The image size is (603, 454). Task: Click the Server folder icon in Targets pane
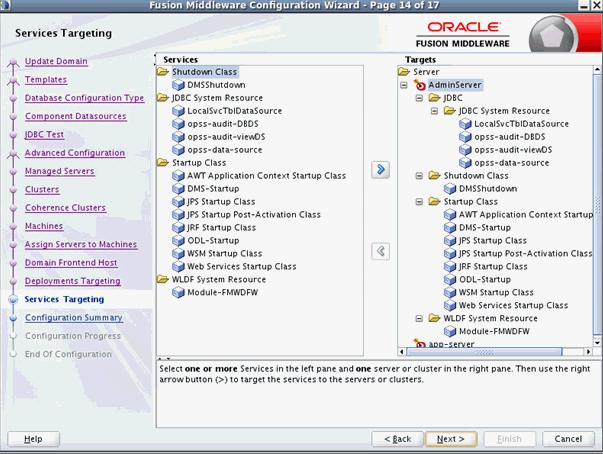pos(404,72)
